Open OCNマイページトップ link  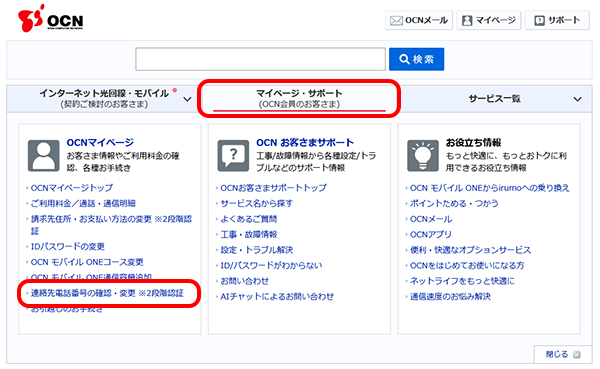(x=72, y=188)
